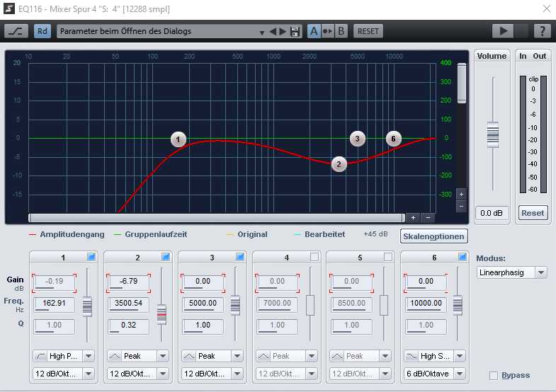Go to the next preset arrow

pyautogui.click(x=284, y=31)
